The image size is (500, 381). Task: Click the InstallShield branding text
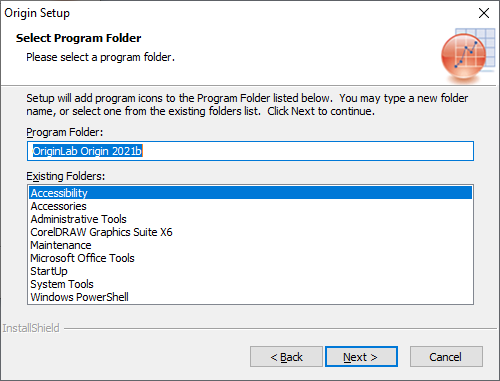[x=31, y=328]
